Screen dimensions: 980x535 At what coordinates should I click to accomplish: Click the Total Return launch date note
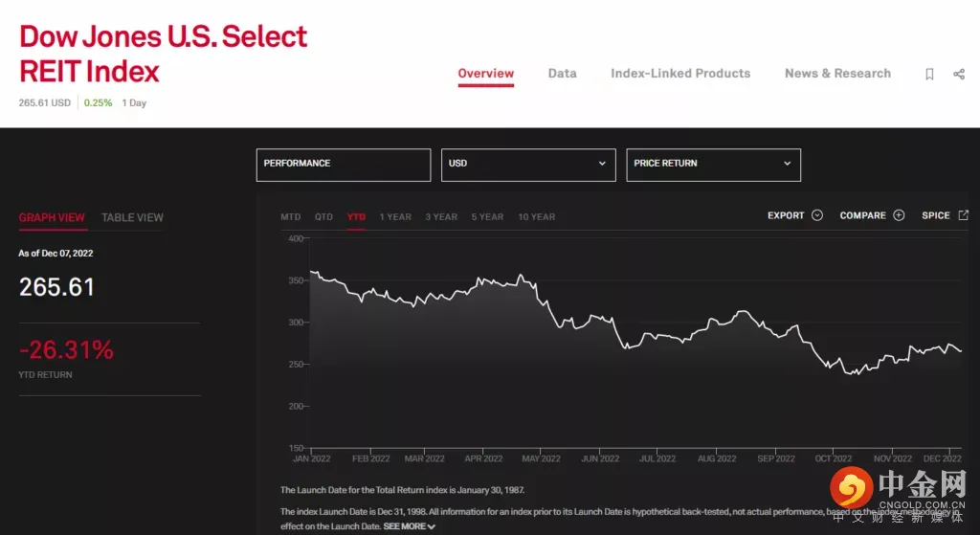(403, 490)
